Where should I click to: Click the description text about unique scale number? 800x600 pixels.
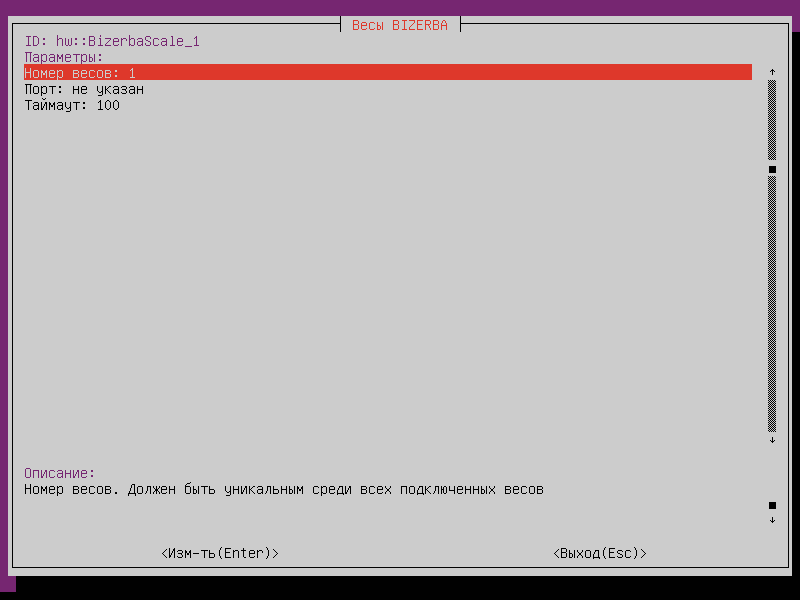pyautogui.click(x=284, y=489)
